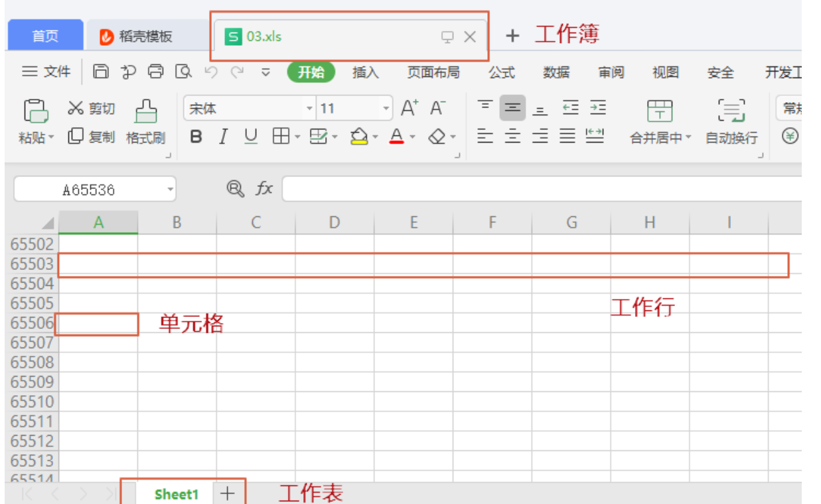Expand the font size dropdown
Viewport: 821px width, 504px height.
pyautogui.click(x=386, y=108)
